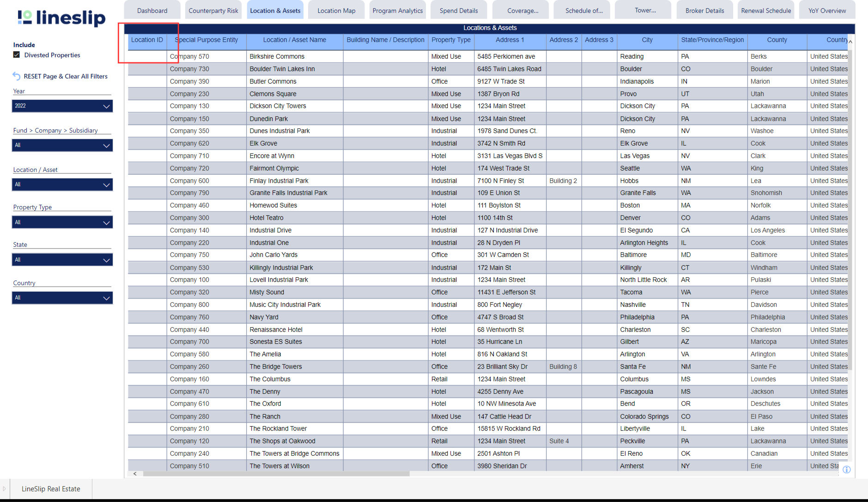
Task: Select The Towers at Bridge Commons cell
Action: point(294,453)
